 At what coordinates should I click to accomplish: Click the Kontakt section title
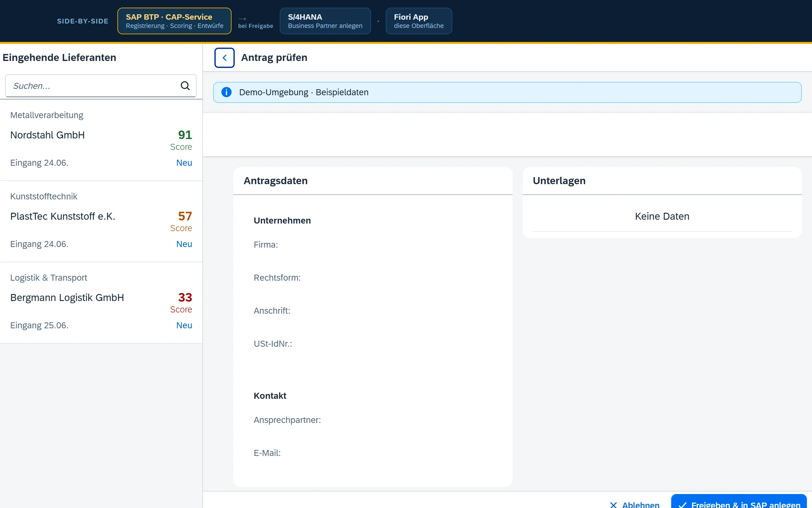[270, 396]
